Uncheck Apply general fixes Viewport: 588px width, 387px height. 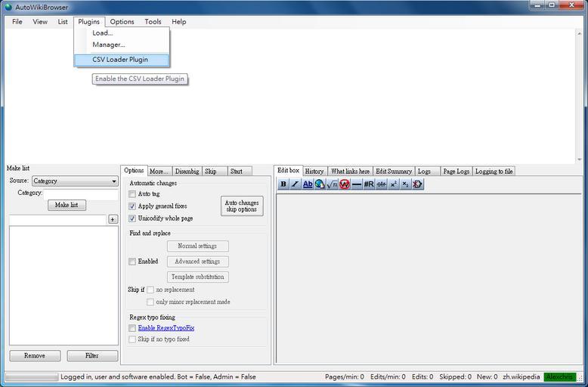pos(132,206)
